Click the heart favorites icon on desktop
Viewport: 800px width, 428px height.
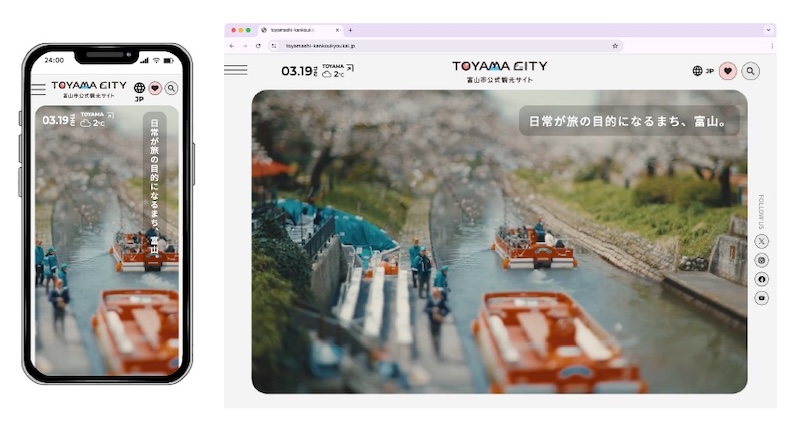(x=728, y=71)
